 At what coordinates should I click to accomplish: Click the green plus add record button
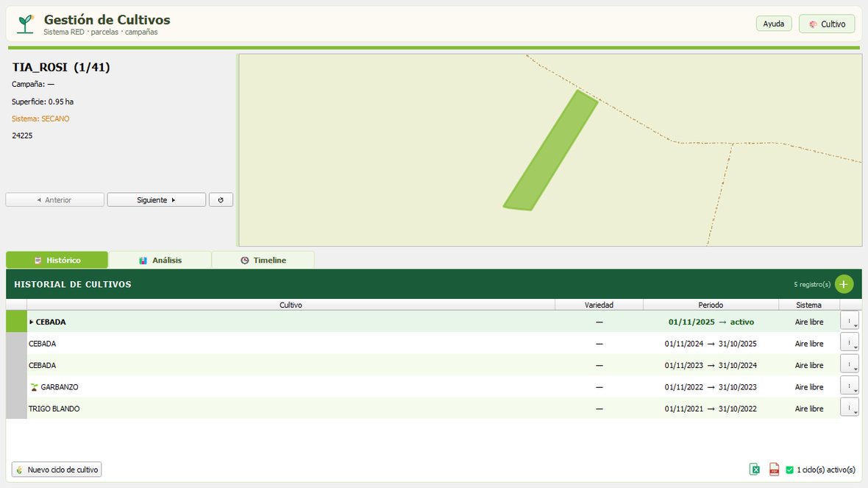click(844, 284)
